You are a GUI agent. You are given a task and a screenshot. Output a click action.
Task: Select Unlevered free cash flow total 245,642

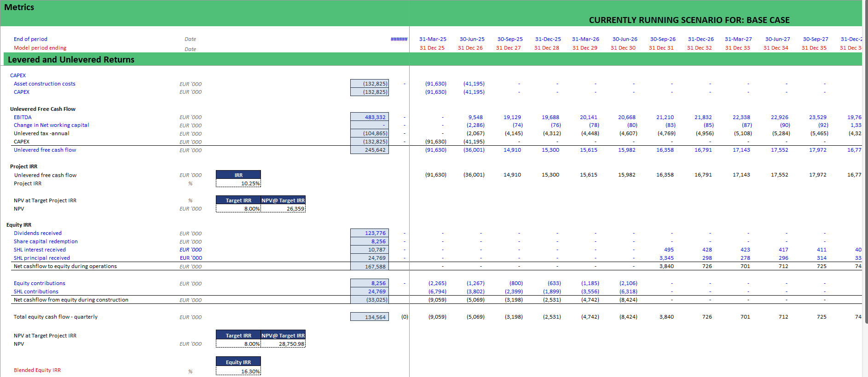(370, 150)
